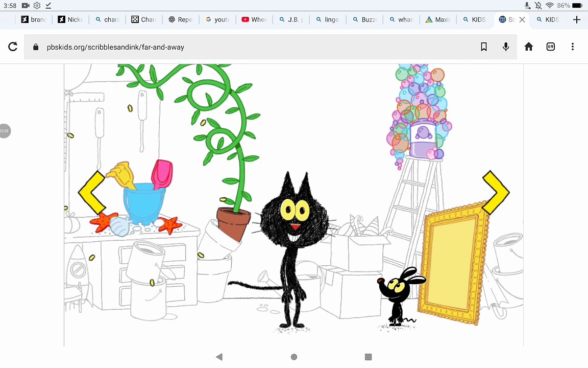Switch to the 'whan' tab

pyautogui.click(x=401, y=19)
